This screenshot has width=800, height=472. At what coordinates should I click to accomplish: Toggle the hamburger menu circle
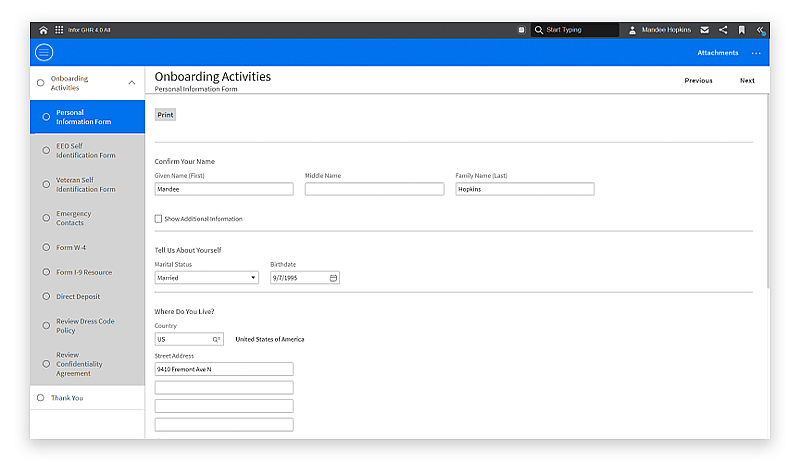coord(44,52)
